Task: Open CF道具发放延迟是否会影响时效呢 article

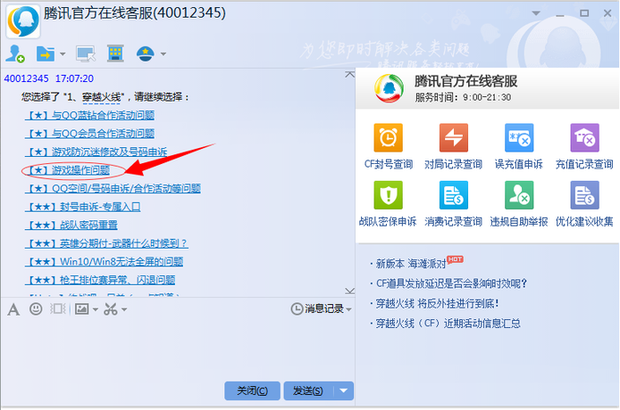Action: click(452, 283)
